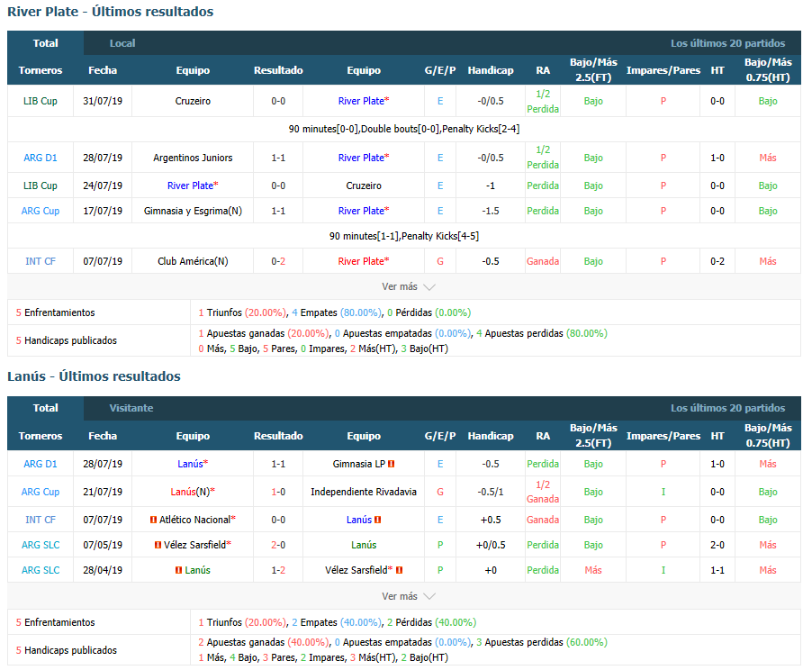Click the -1.5 handicap value
Screen dimensions: 812x670
pos(491,211)
